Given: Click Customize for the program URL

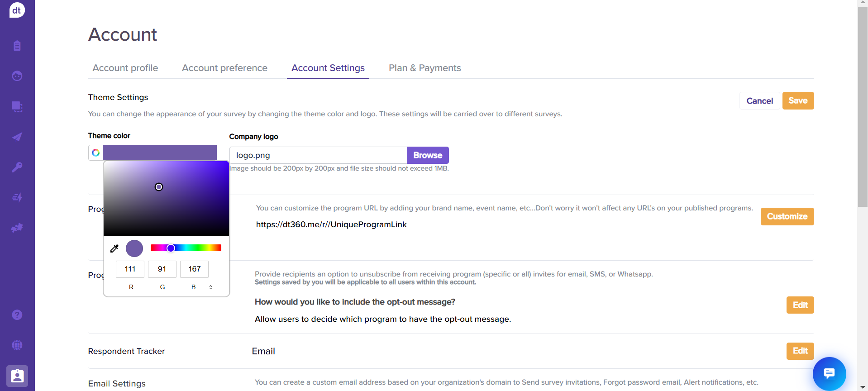Looking at the screenshot, I should (787, 216).
